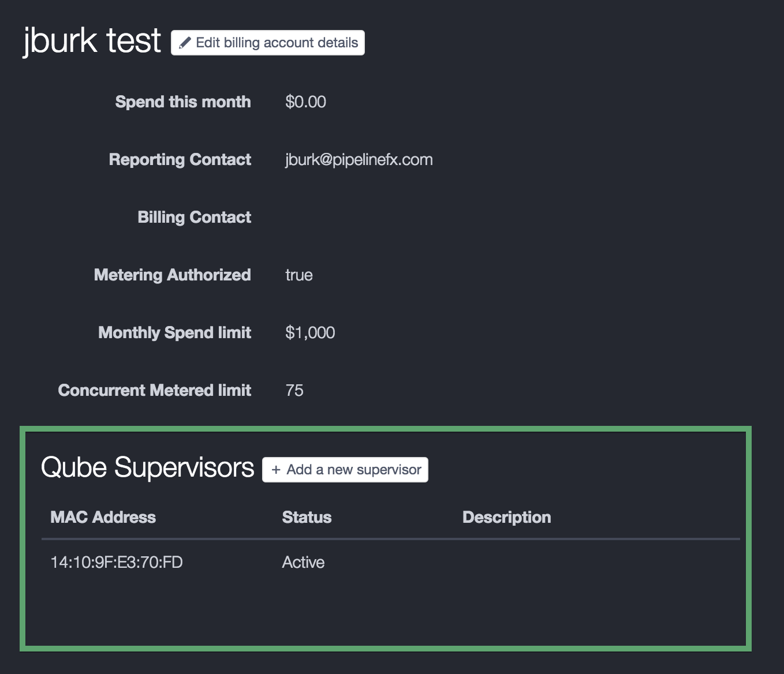Click the $1,000 monthly limit value

[x=310, y=332]
